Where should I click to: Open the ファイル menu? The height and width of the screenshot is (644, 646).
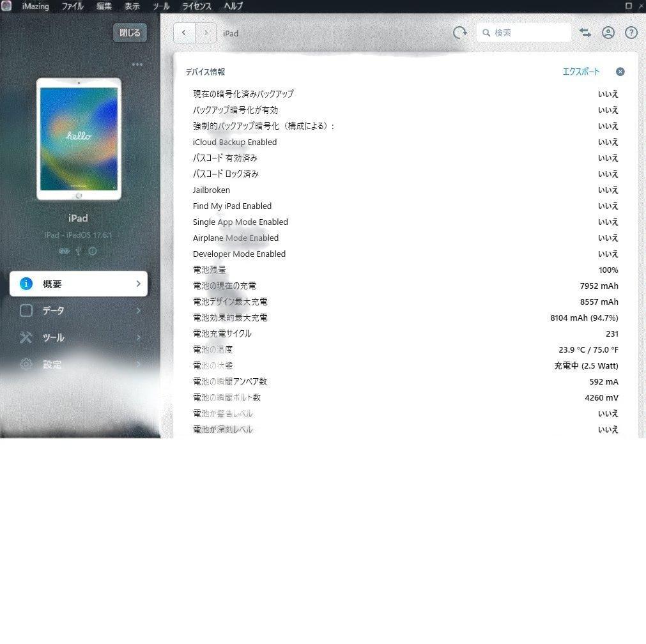[72, 6]
